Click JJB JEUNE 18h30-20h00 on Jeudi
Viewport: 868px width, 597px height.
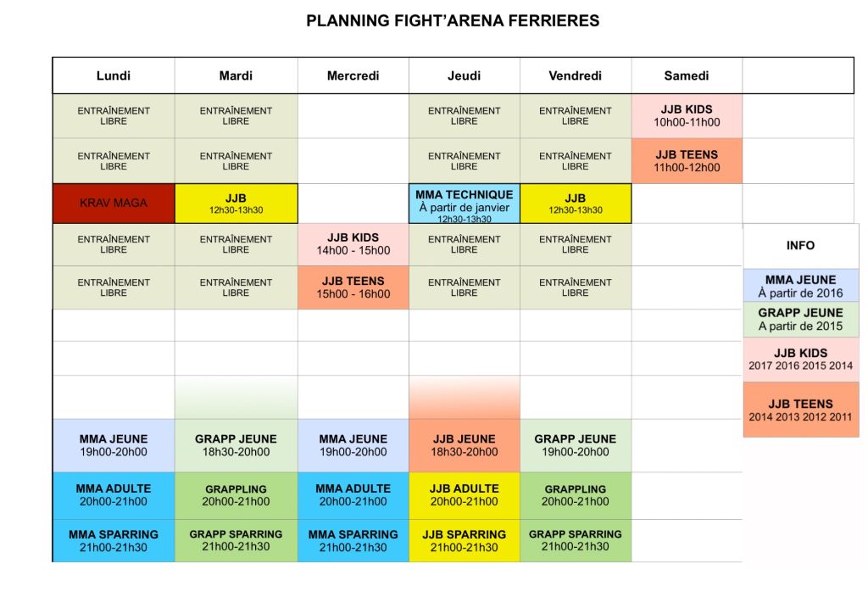(x=465, y=445)
